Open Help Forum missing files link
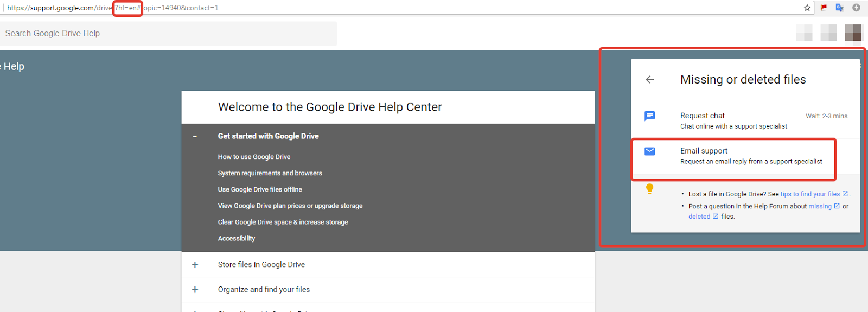This screenshot has height=312, width=868. point(820,206)
